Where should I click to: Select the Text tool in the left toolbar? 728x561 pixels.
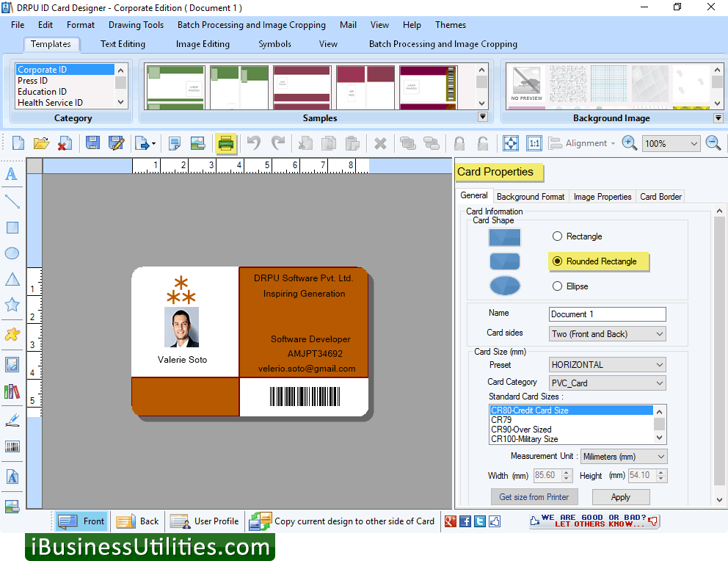12,175
